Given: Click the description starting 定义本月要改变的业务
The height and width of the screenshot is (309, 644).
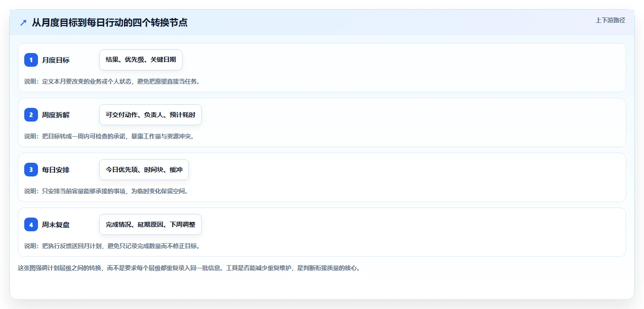Looking at the screenshot, I should pyautogui.click(x=112, y=81).
